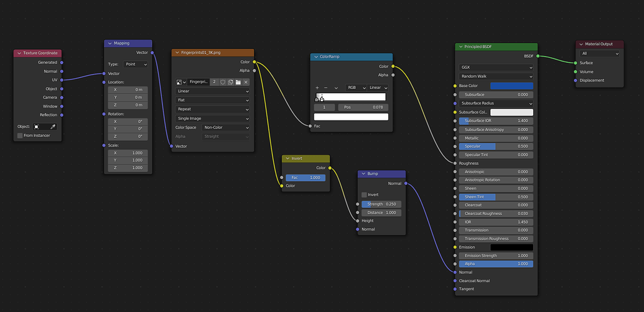Click the black Emission color swatch
The image size is (644, 312).
click(x=511, y=247)
